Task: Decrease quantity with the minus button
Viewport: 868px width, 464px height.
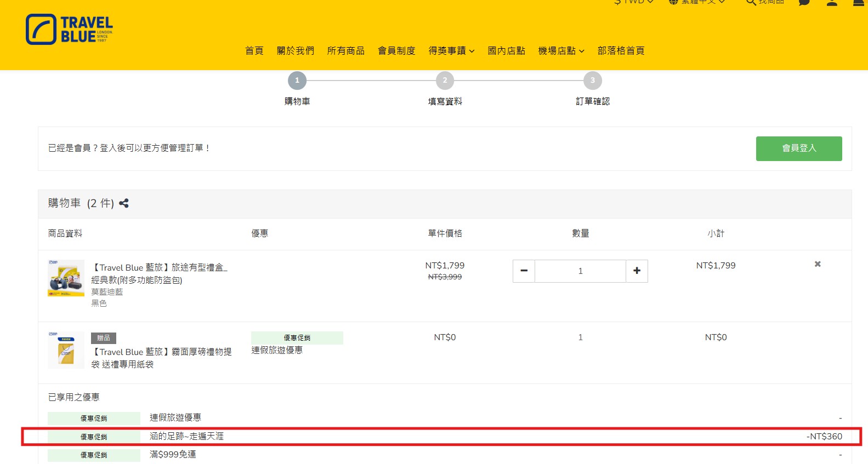Action: [524, 271]
